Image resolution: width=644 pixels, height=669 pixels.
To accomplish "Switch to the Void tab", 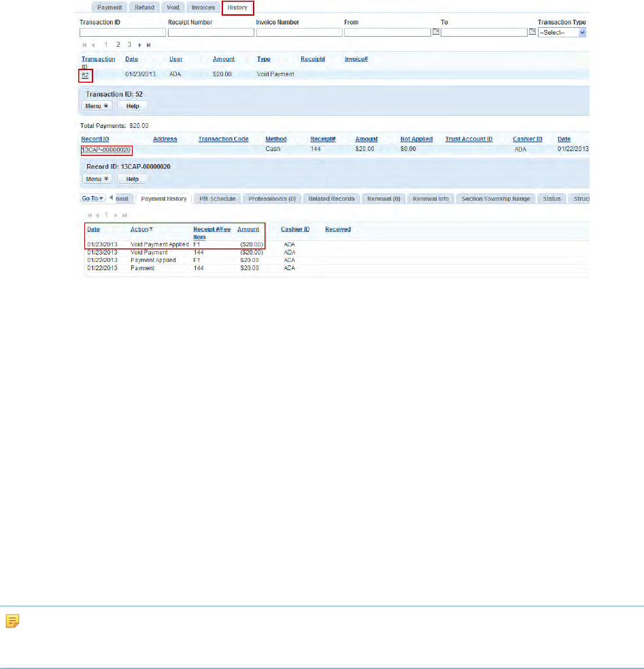I will pyautogui.click(x=173, y=7).
